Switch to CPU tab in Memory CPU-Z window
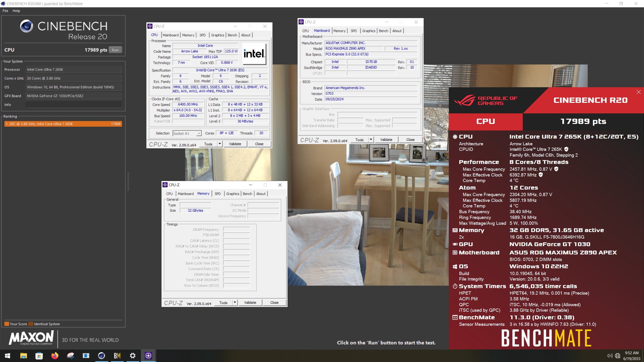Screen dimensions: 644x362 pyautogui.click(x=169, y=194)
